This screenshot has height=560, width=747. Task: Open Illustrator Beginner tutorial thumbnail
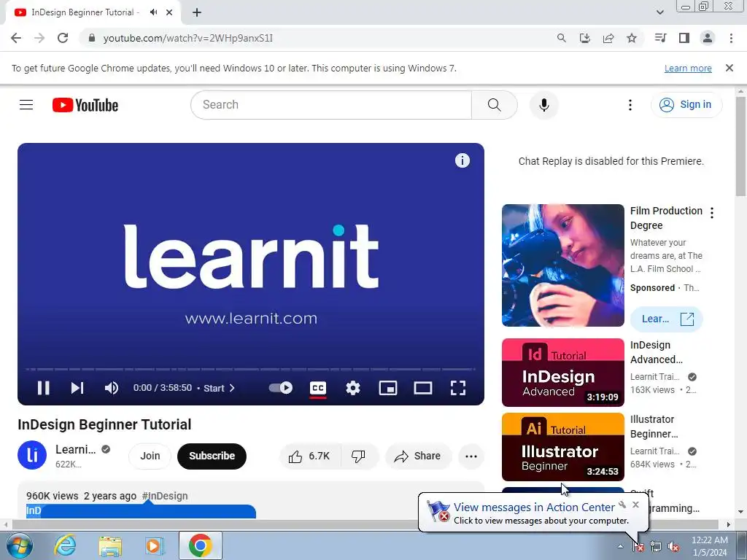click(x=563, y=447)
